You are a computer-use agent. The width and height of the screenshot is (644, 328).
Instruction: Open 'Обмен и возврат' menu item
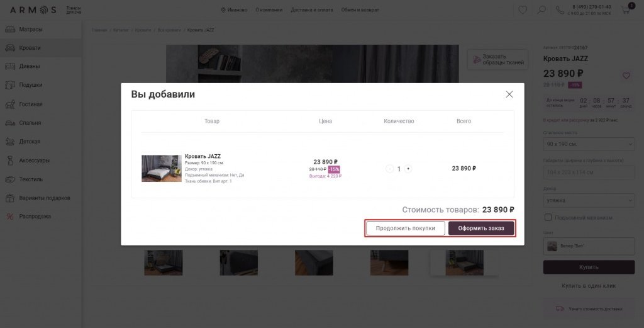[x=360, y=10]
